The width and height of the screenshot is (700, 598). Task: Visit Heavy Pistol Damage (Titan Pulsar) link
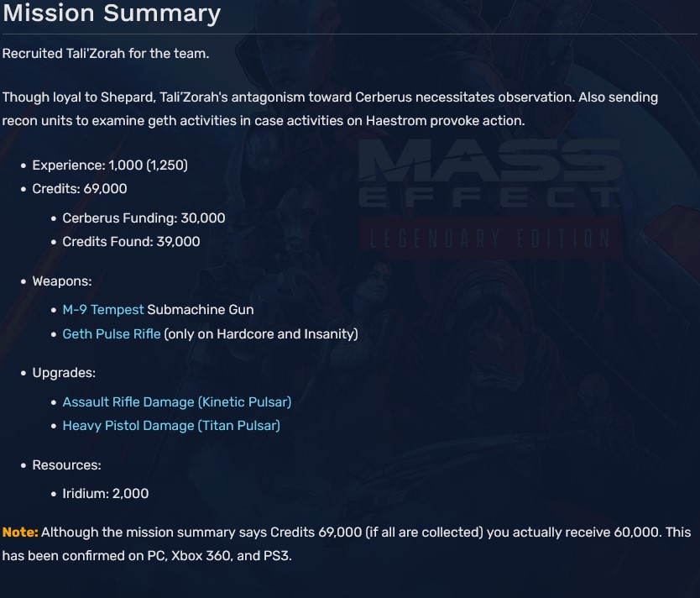coord(170,425)
